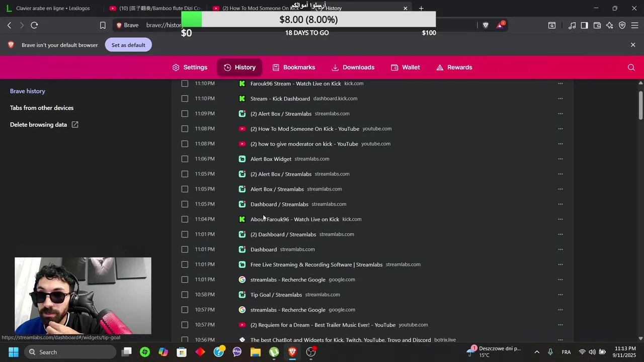Open more options for Tip Goal / Streamlabs
The height and width of the screenshot is (362, 644).
pyautogui.click(x=560, y=295)
